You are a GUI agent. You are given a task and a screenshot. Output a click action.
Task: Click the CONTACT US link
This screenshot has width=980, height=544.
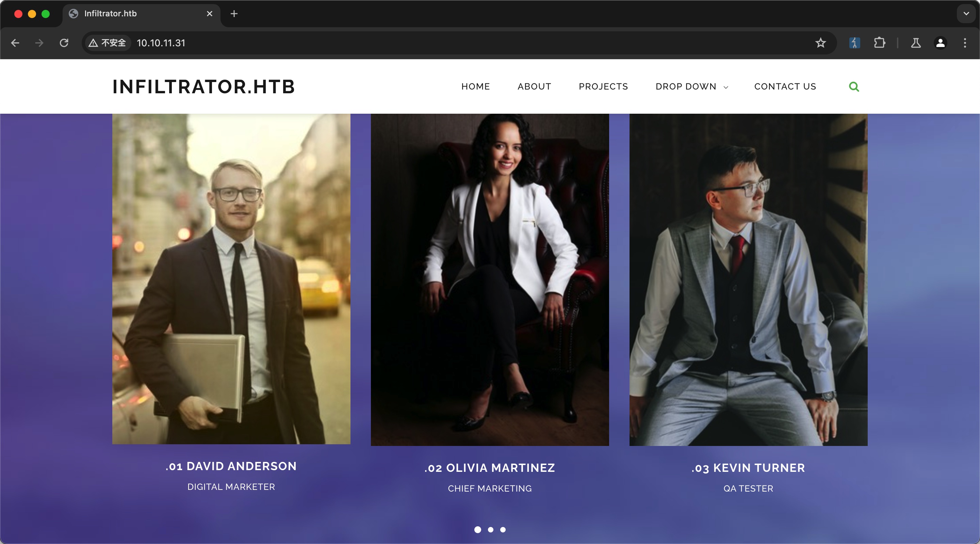[x=785, y=87]
